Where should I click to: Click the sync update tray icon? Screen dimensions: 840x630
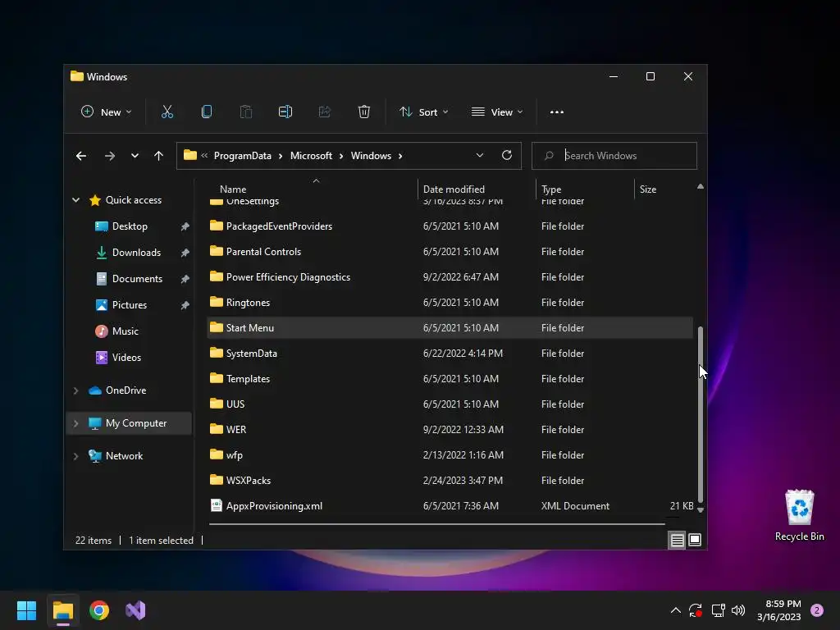(696, 610)
